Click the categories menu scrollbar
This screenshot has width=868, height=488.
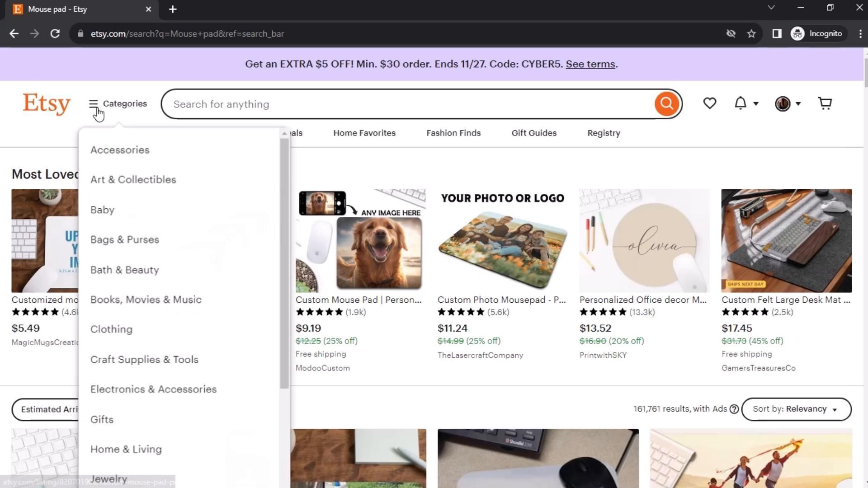pyautogui.click(x=284, y=262)
